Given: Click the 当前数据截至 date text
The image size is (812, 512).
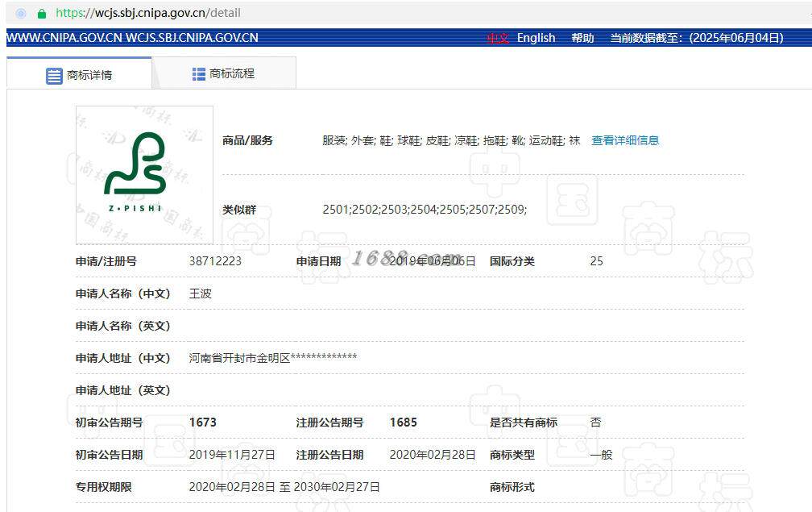Looking at the screenshot, I should [x=697, y=38].
